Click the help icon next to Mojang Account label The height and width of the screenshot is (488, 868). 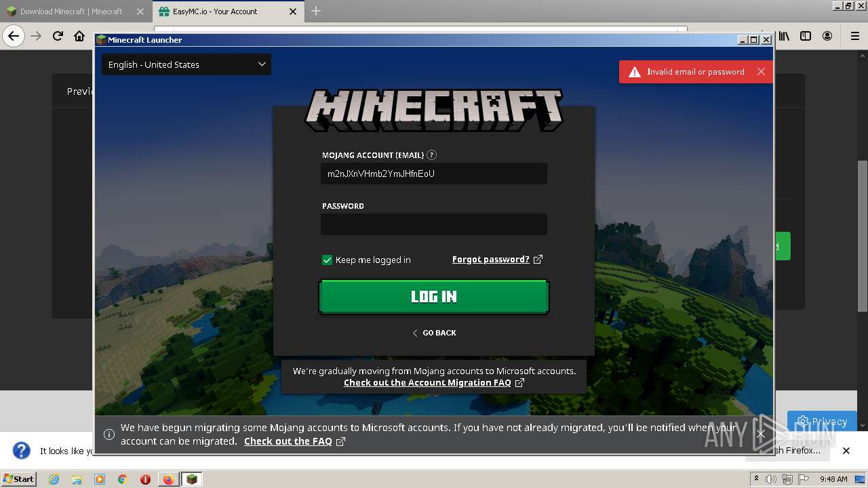432,155
